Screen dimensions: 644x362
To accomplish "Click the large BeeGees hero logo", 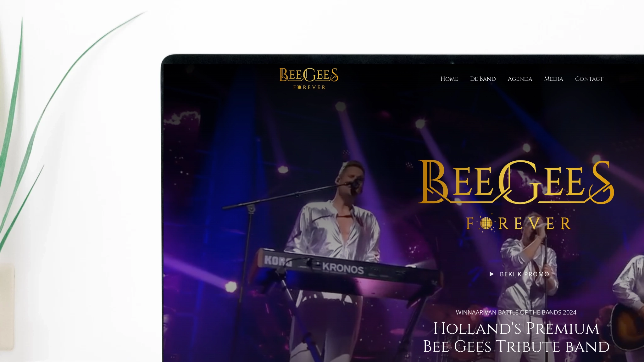I will (516, 182).
